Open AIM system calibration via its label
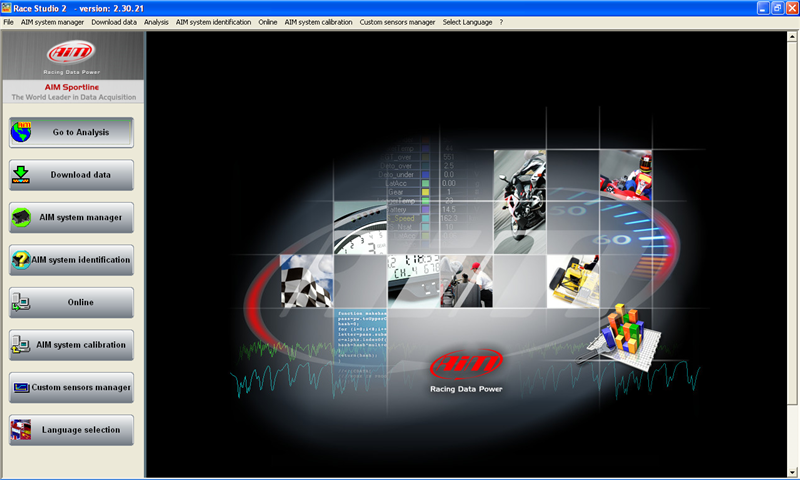 (x=81, y=345)
